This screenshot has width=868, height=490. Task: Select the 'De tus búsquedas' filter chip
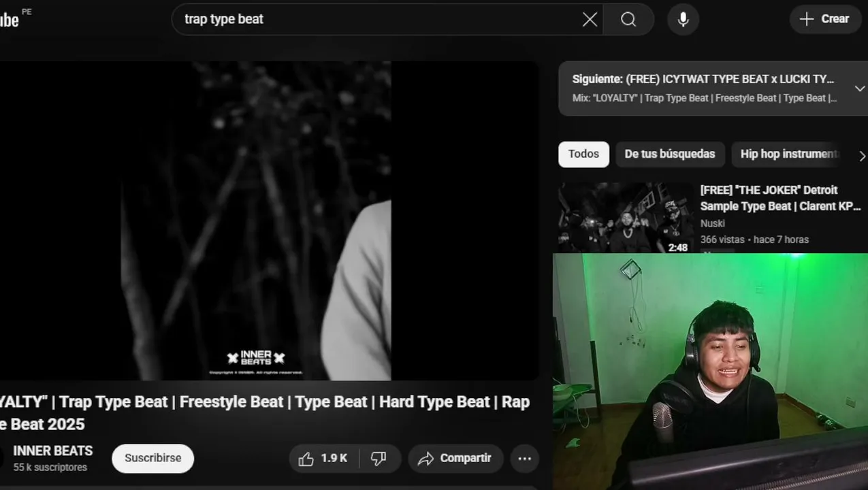[x=670, y=154]
